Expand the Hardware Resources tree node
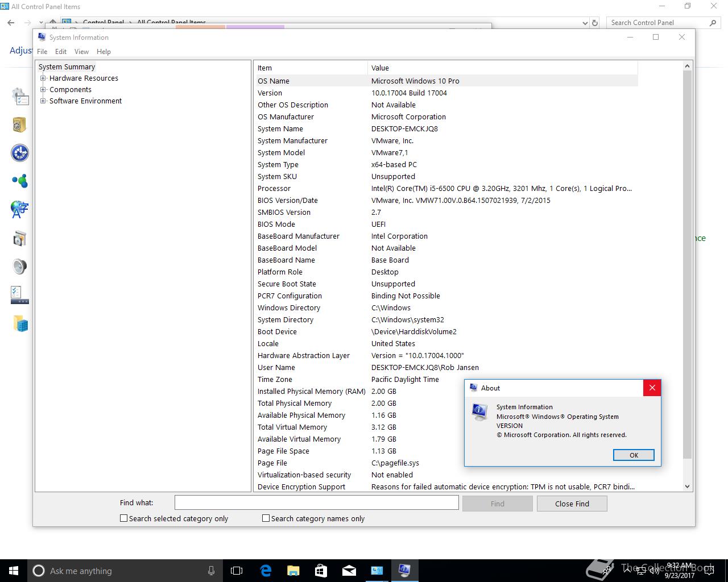Screen dimensions: 728x582 point(43,78)
